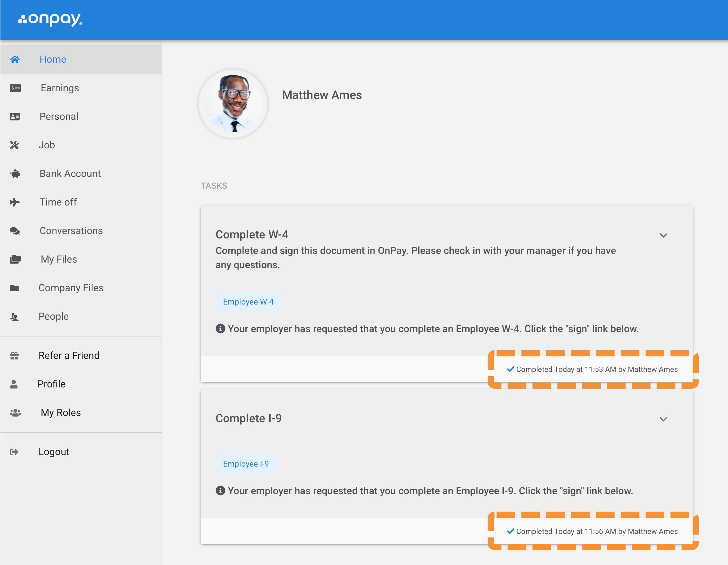Collapse the Complete W-4 task card
This screenshot has height=565, width=728.
pyautogui.click(x=663, y=236)
